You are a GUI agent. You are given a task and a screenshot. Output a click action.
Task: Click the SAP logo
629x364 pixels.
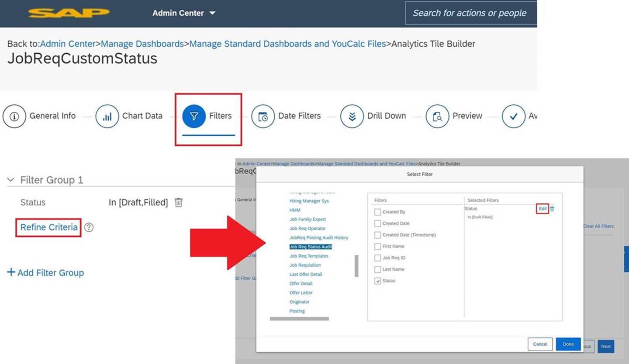pyautogui.click(x=69, y=13)
